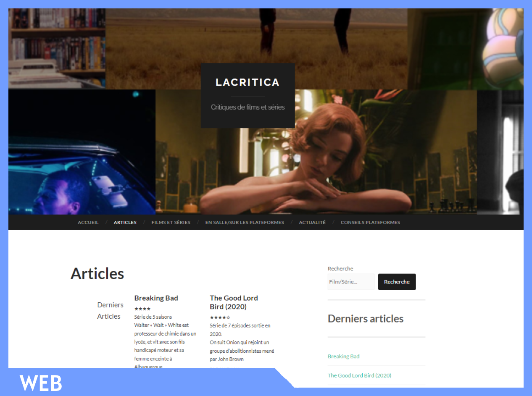Open Conseils Plateformes in navigation bar
This screenshot has width=532, height=396.
pos(370,223)
